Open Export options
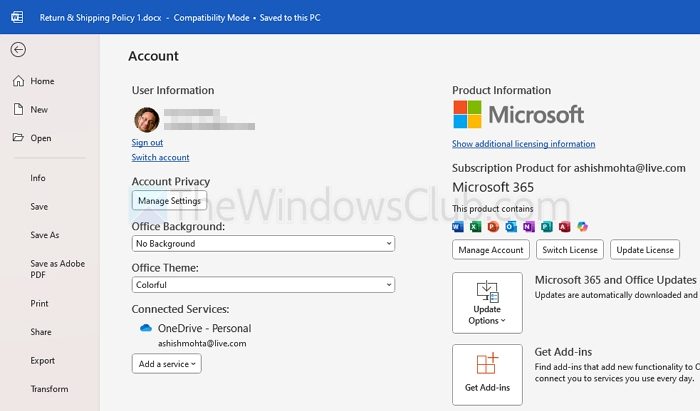Image resolution: width=700 pixels, height=411 pixels. click(x=42, y=361)
